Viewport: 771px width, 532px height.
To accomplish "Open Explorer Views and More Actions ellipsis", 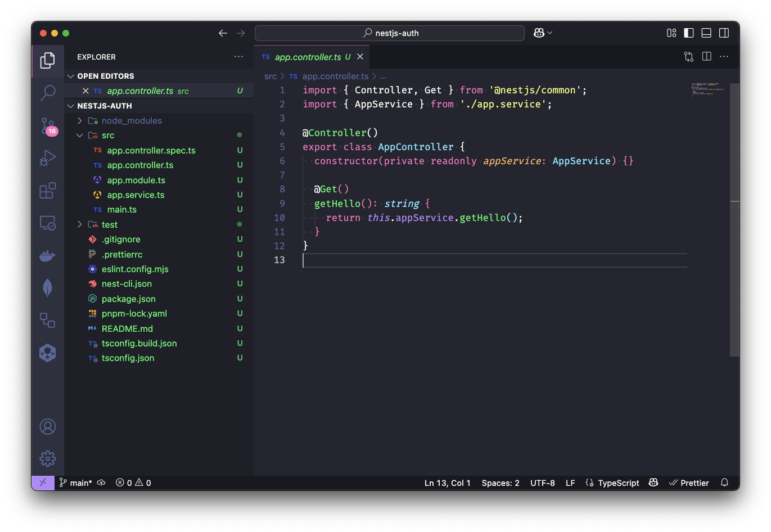I will [239, 57].
